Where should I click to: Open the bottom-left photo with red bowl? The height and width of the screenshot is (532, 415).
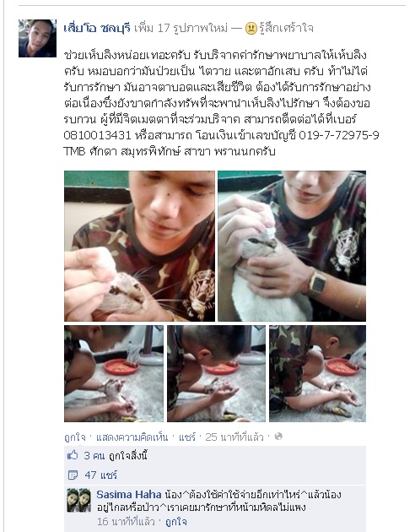click(114, 373)
